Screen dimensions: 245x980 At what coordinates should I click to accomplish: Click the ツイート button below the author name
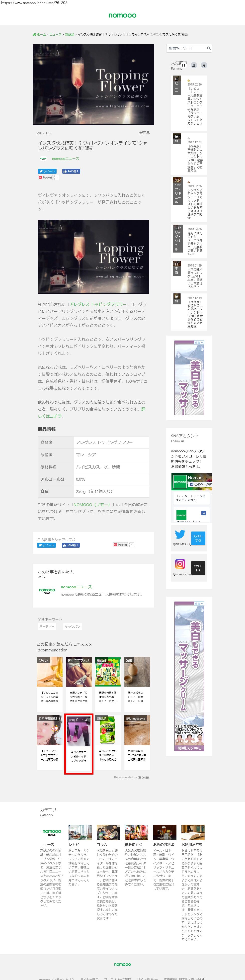(47, 171)
